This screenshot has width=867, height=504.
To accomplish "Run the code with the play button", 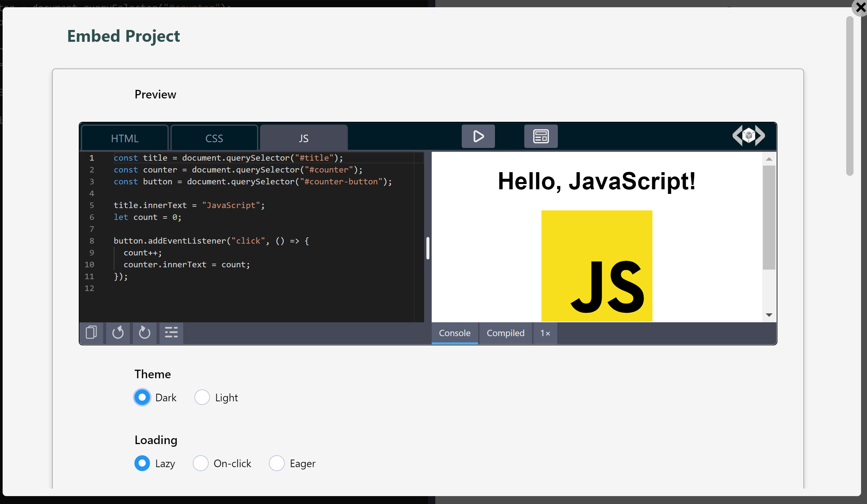I will [478, 136].
